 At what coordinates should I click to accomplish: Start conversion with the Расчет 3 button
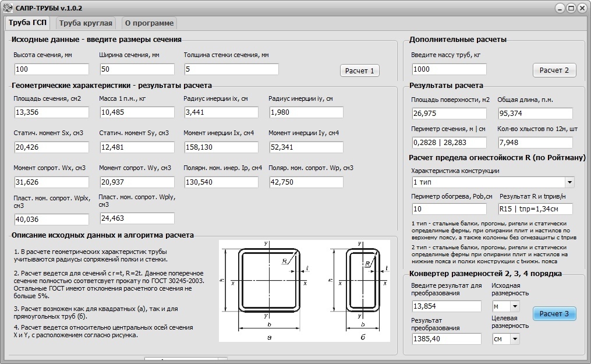click(x=554, y=313)
